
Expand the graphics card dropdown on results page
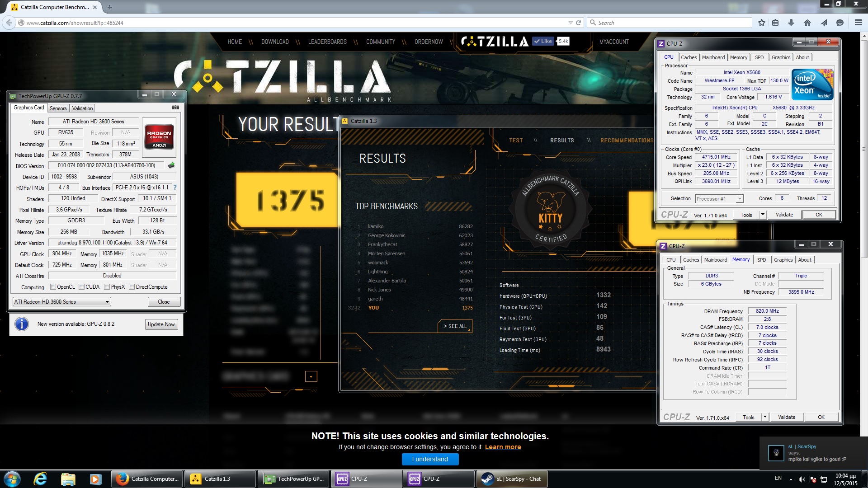tap(311, 376)
